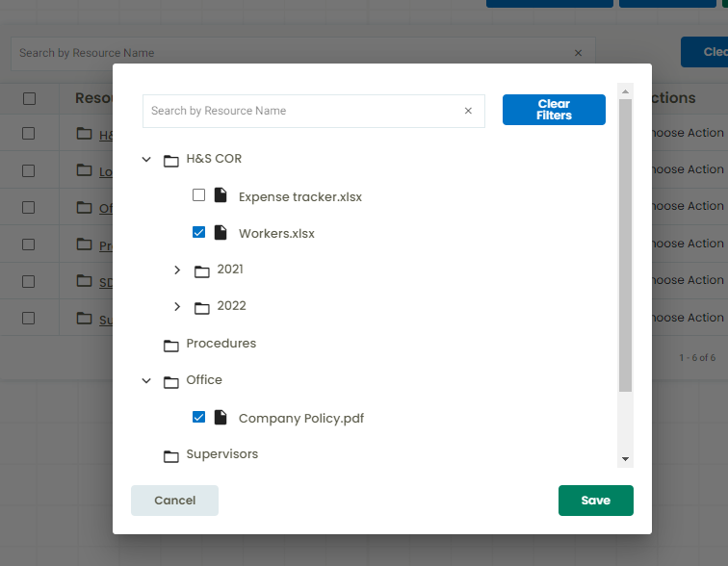Uncheck the Workers.xlsx checkbox

199,232
